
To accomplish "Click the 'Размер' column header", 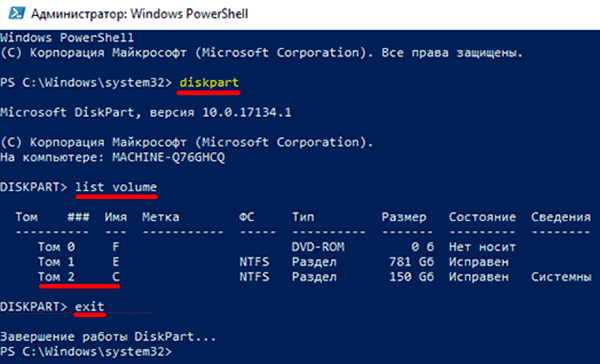I will click(404, 217).
